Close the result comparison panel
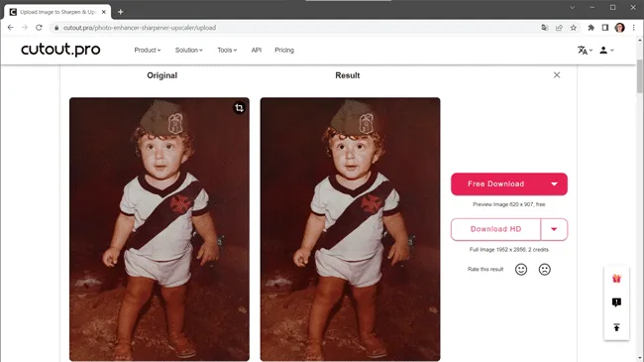 click(x=557, y=74)
